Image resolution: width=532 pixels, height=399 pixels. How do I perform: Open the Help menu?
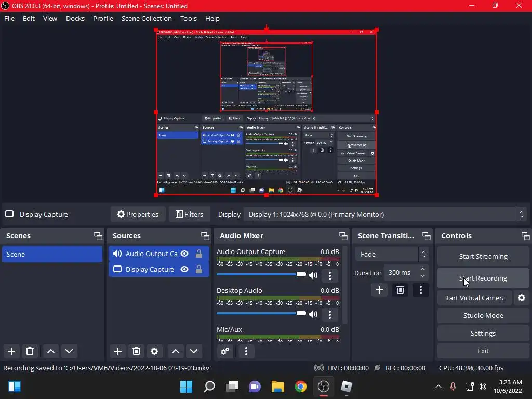212,18
